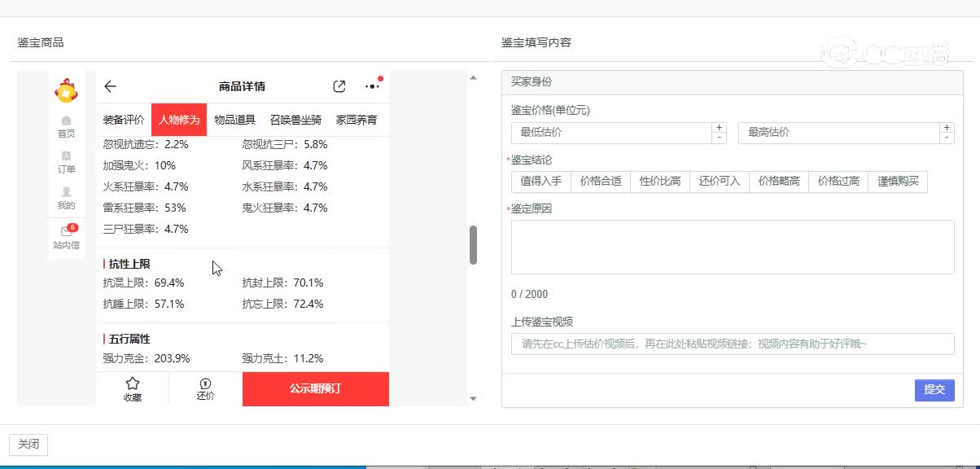The width and height of the screenshot is (980, 469).
Task: Open the 订单 orders icon
Action: click(x=66, y=163)
